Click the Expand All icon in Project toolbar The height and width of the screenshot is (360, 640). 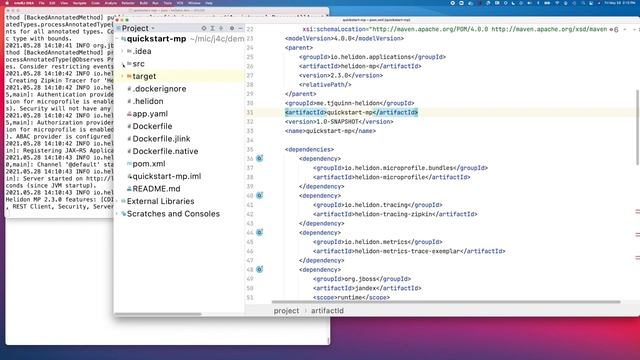[212, 28]
